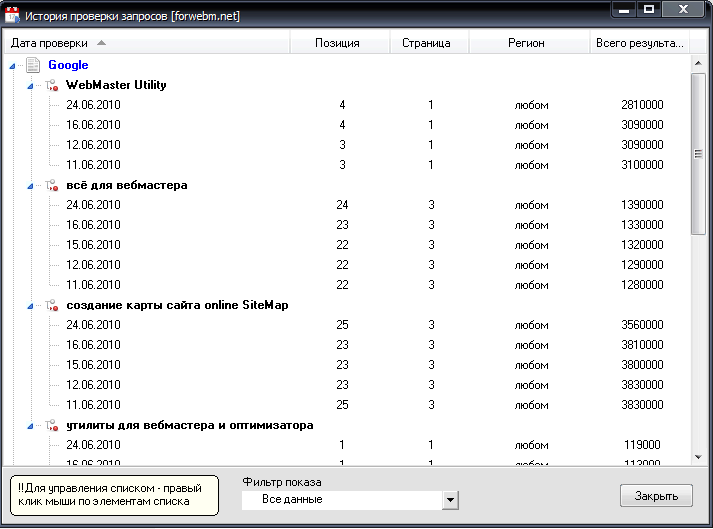
Task: Click the vertical scrollbar thumb
Action: click(x=698, y=152)
